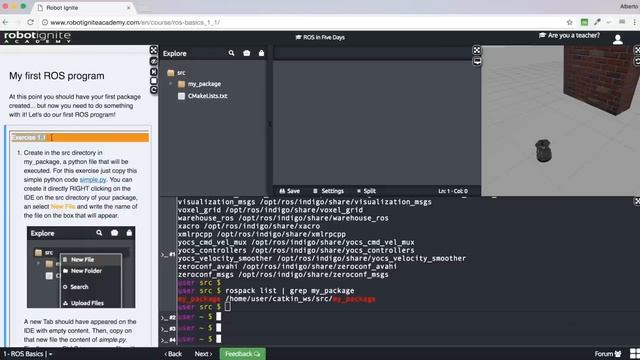Click the Explore screenshot in the instructions
Screen dimensions: 640x360
click(81, 267)
